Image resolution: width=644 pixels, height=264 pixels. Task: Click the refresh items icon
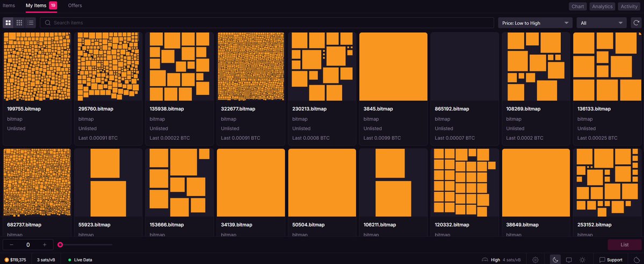click(x=636, y=23)
